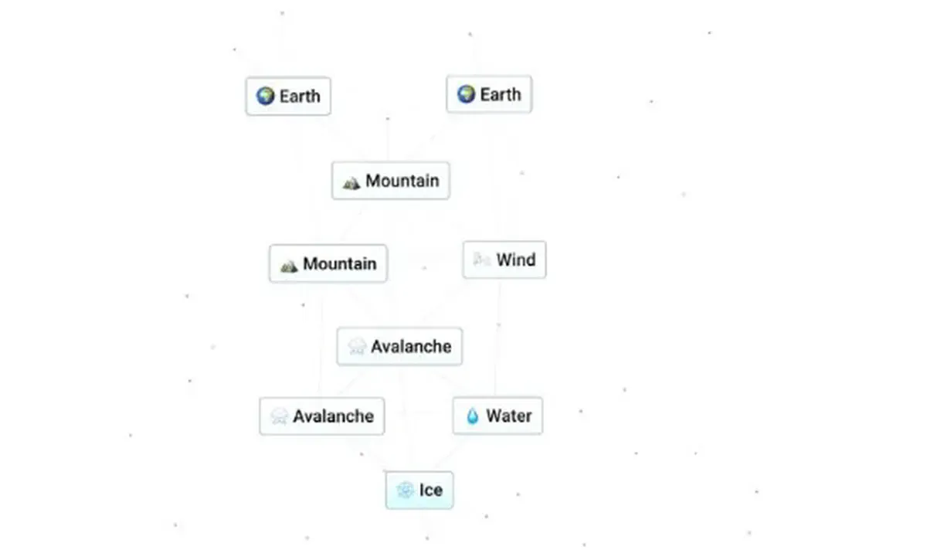Pick the right Earth element label
This screenshot has height=560, width=927.
(501, 94)
